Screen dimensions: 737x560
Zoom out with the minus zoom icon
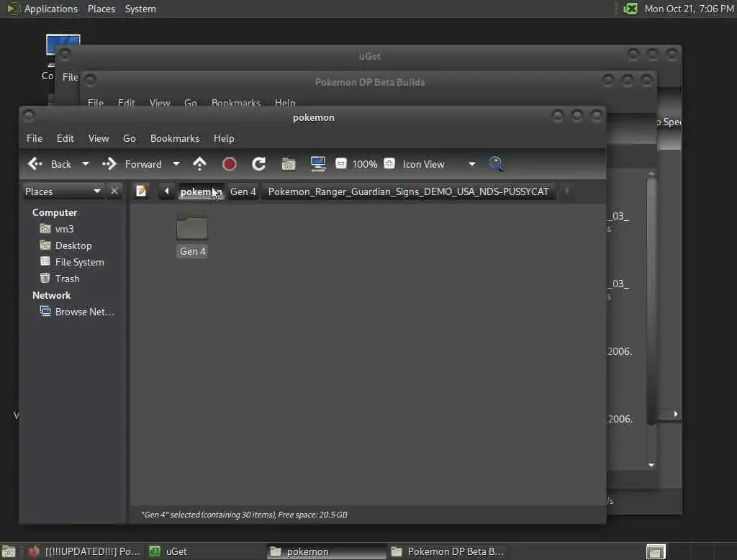tap(340, 163)
